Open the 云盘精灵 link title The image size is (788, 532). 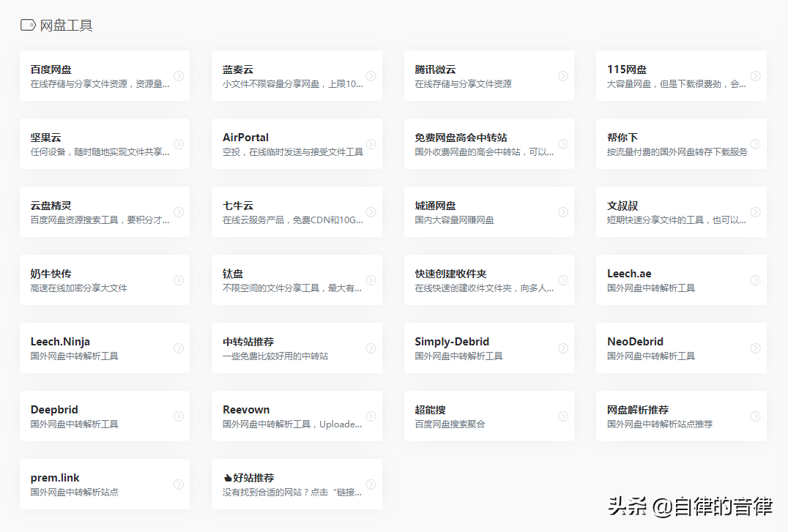(x=51, y=206)
